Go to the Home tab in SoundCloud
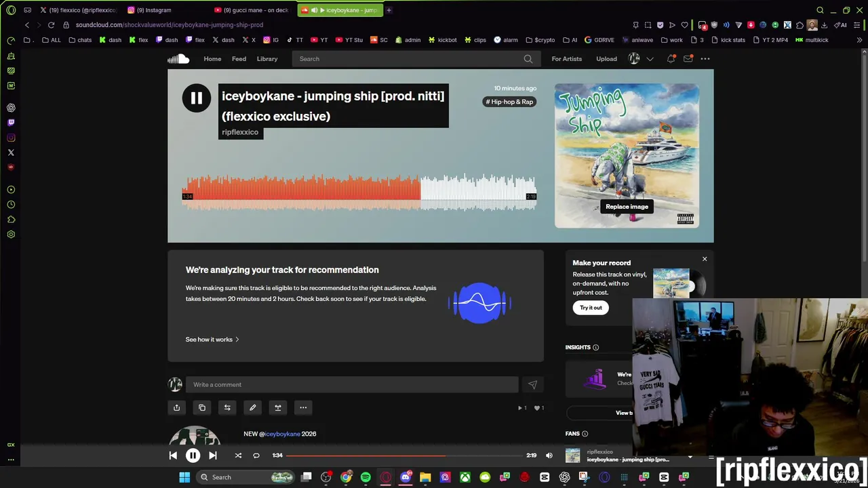868x488 pixels. [x=212, y=59]
